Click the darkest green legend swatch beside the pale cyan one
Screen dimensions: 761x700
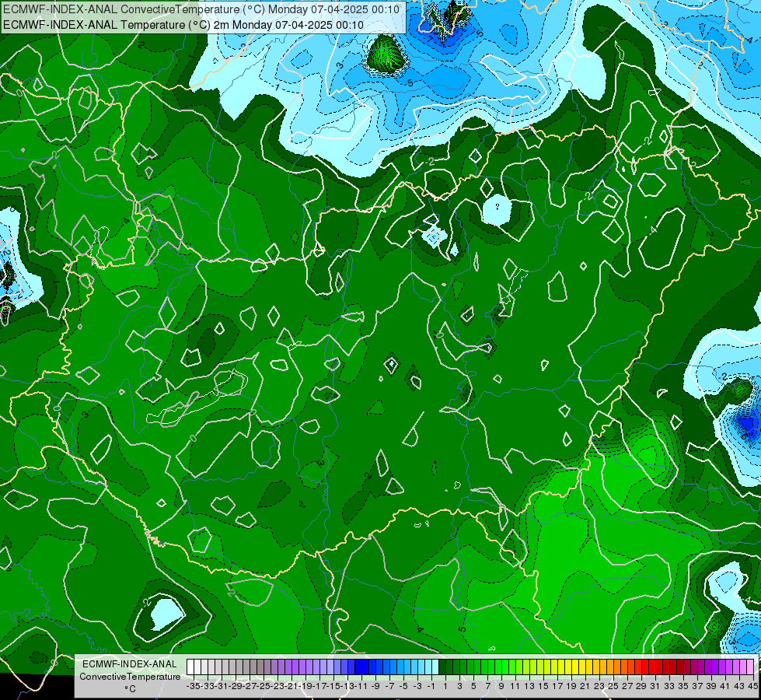click(x=442, y=667)
